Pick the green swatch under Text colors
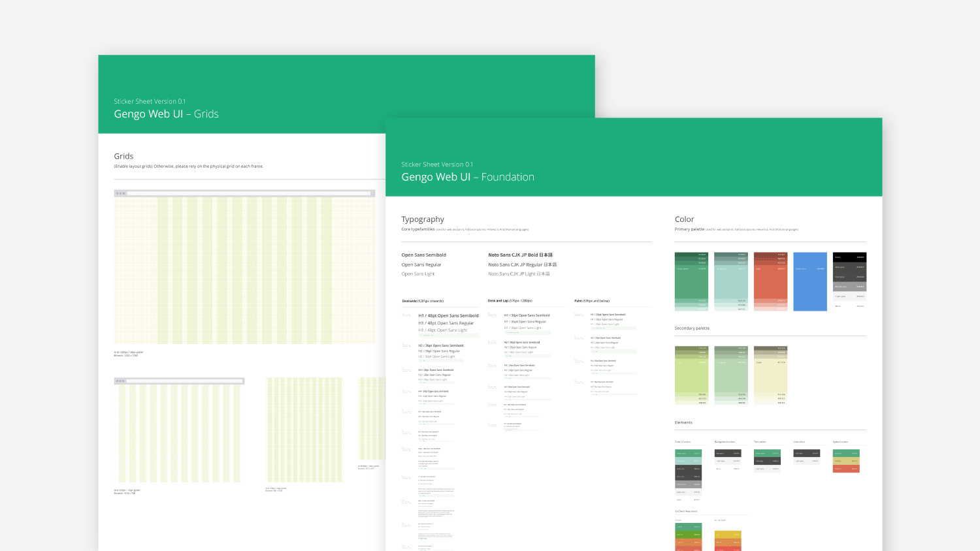 point(767,453)
